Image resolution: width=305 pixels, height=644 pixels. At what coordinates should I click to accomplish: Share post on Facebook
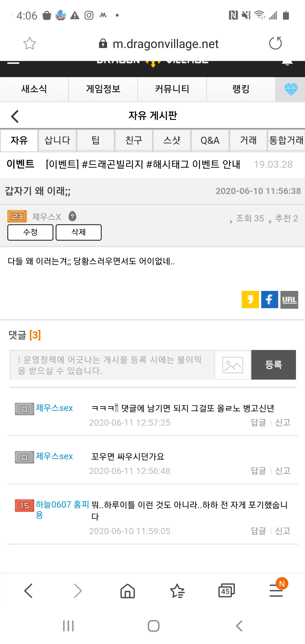(x=269, y=299)
